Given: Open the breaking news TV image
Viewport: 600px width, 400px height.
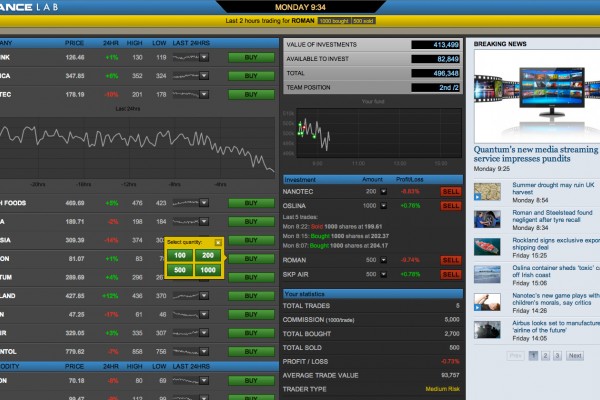Looking at the screenshot, I should point(537,96).
